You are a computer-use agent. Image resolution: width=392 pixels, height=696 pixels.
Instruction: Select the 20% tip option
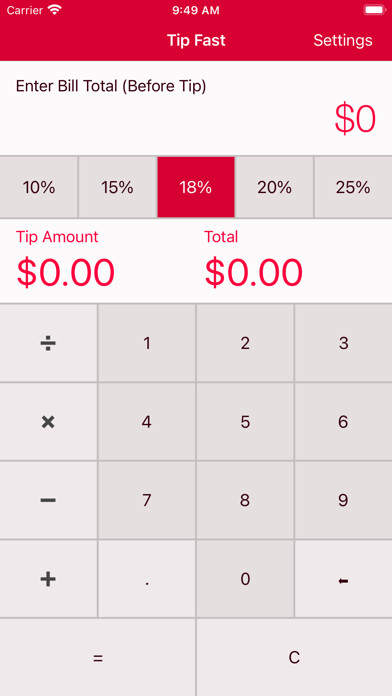[274, 187]
